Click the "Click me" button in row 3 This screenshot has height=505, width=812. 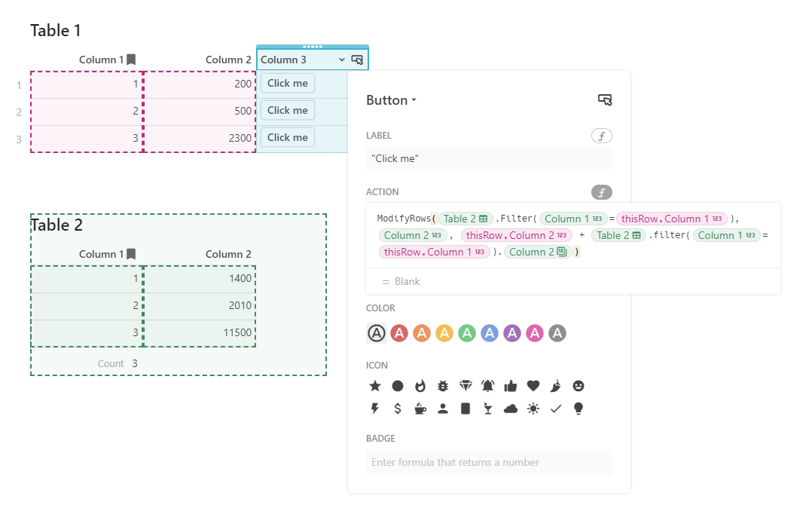coord(288,137)
